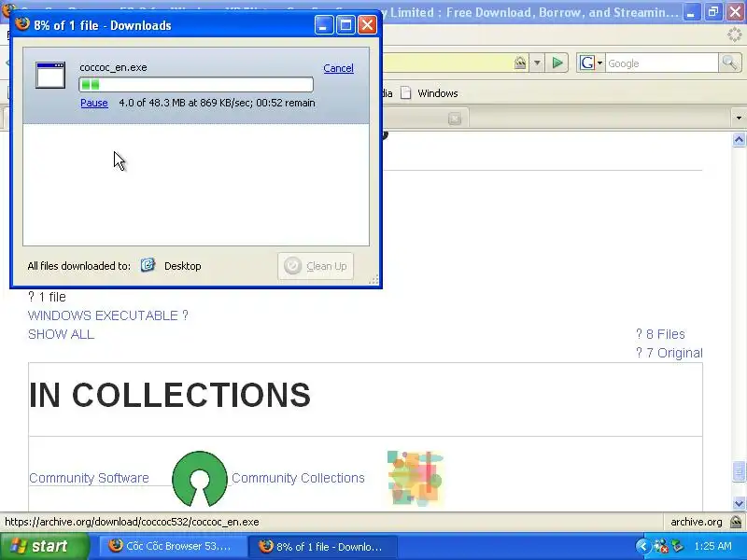Maximize the Downloads window
747x560 pixels.
(x=345, y=25)
